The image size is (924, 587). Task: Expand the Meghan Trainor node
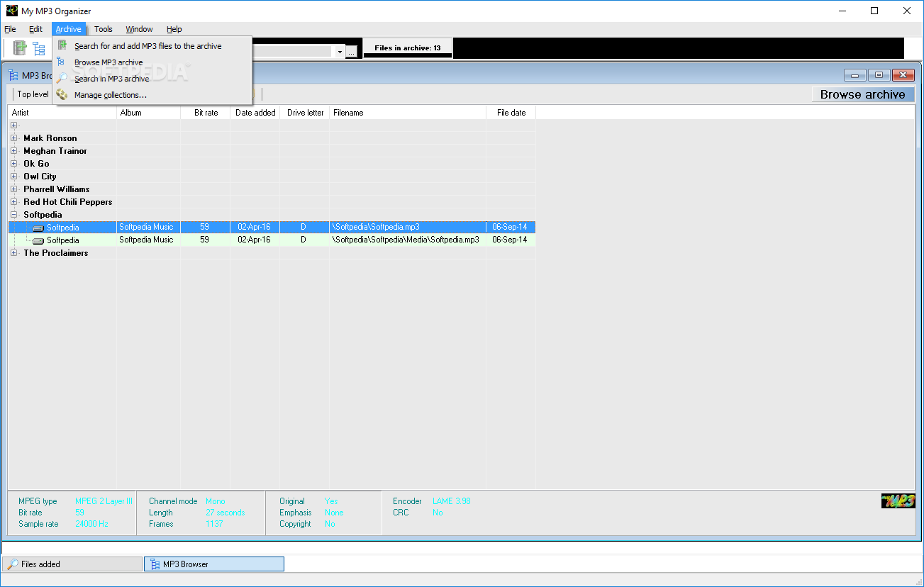[x=14, y=151]
